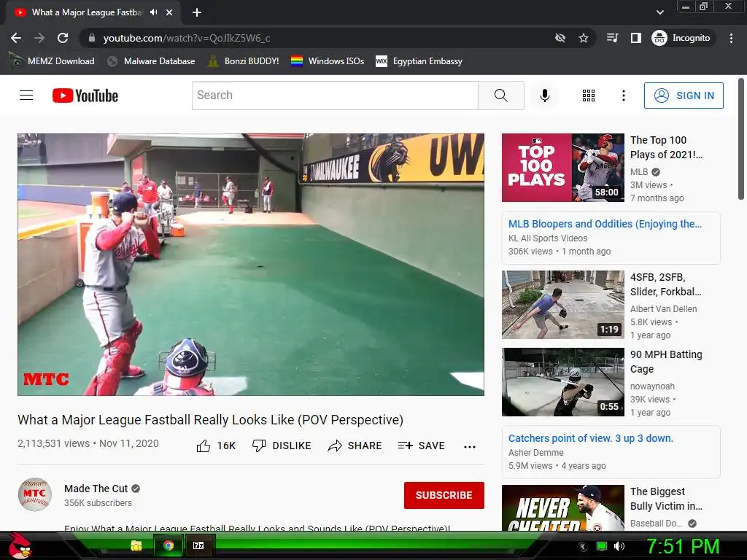Open the MEMZ Download bookmark
Image resolution: width=747 pixels, height=560 pixels.
(x=52, y=61)
